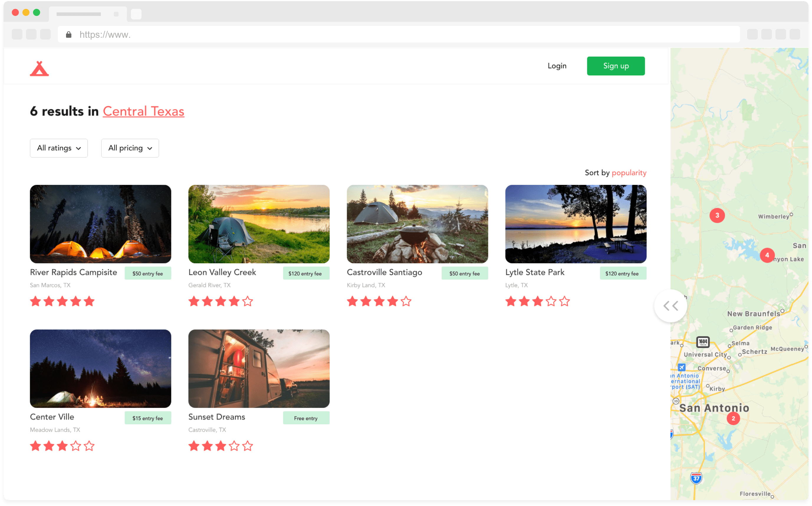The height and width of the screenshot is (506, 812).
Task: Select the active browser tab
Action: (88, 14)
